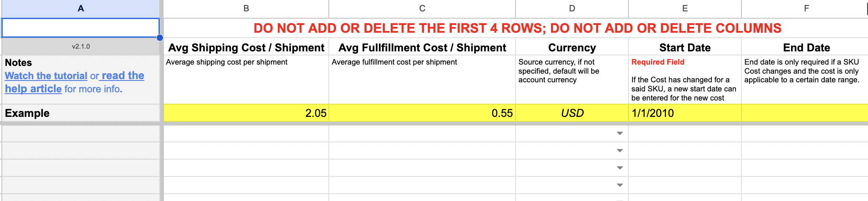Click the red DO NOT ADD OR DELETE warning cell

click(517, 28)
